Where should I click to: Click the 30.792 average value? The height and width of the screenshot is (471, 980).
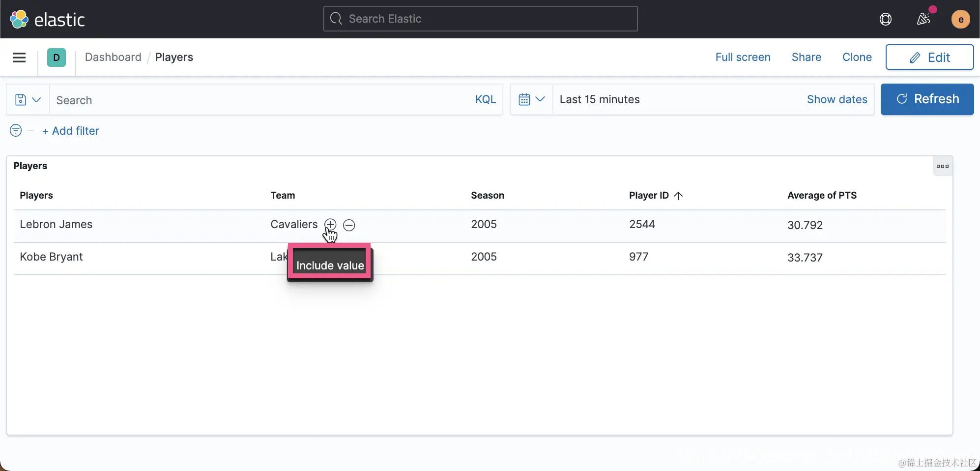(x=805, y=225)
